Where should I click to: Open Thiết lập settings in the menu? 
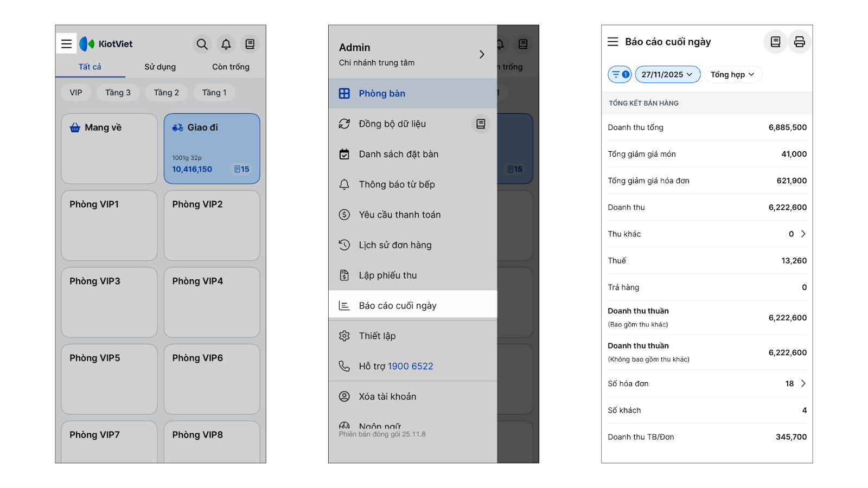point(413,336)
